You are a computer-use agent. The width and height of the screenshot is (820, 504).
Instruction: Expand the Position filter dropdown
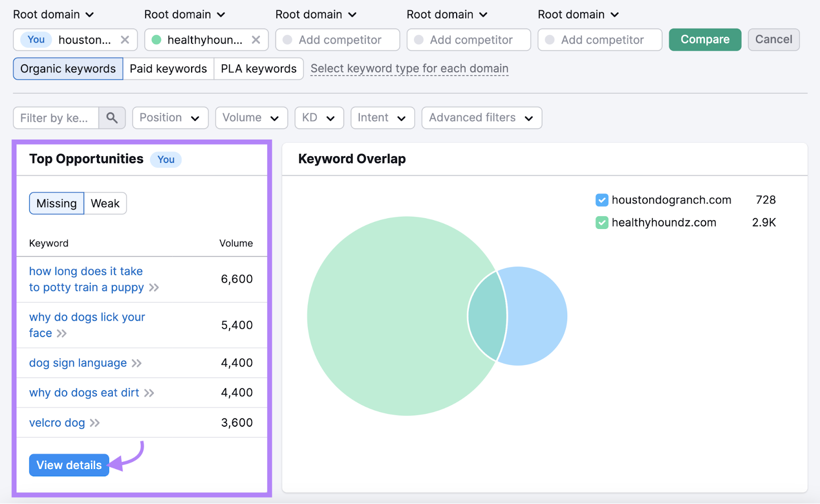pyautogui.click(x=170, y=118)
